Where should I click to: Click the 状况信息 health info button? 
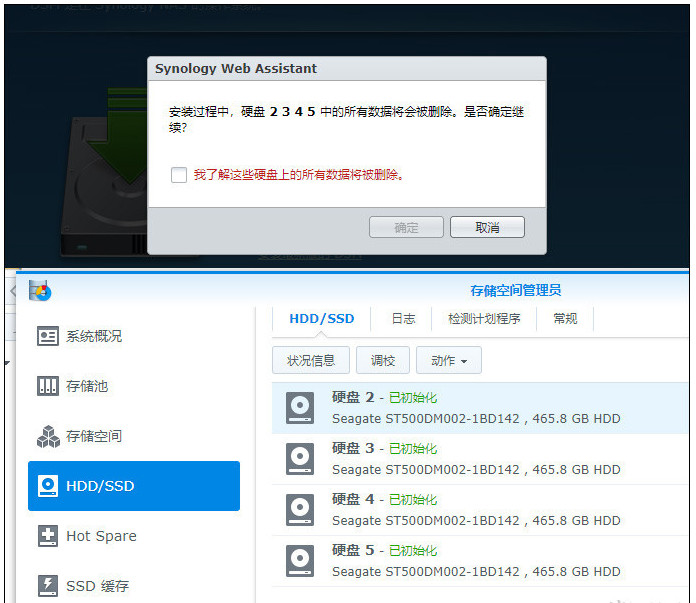pos(311,360)
